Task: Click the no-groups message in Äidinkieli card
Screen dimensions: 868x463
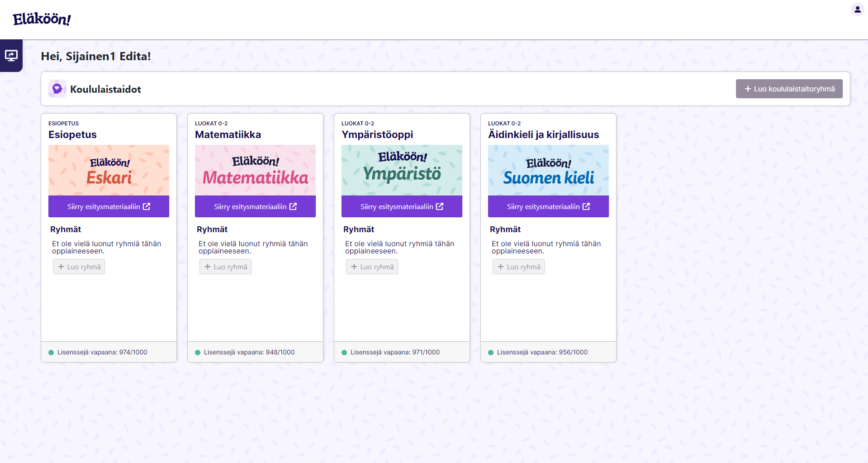Action: click(x=546, y=247)
